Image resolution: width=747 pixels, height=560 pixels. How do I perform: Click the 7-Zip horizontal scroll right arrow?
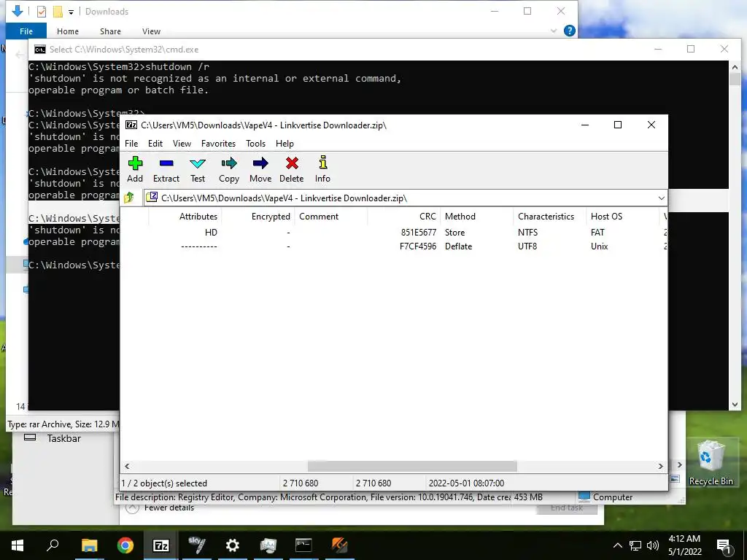(x=660, y=466)
